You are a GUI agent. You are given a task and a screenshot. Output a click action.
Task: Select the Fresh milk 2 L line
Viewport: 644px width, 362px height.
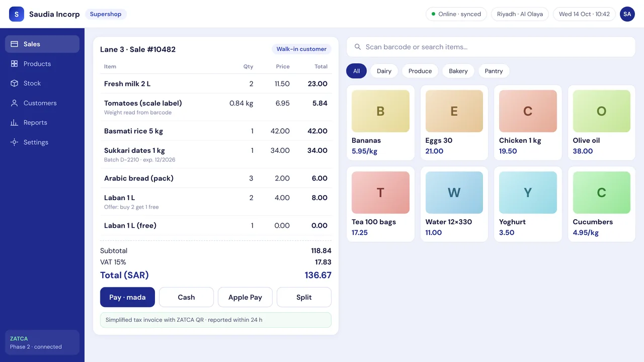coord(216,84)
